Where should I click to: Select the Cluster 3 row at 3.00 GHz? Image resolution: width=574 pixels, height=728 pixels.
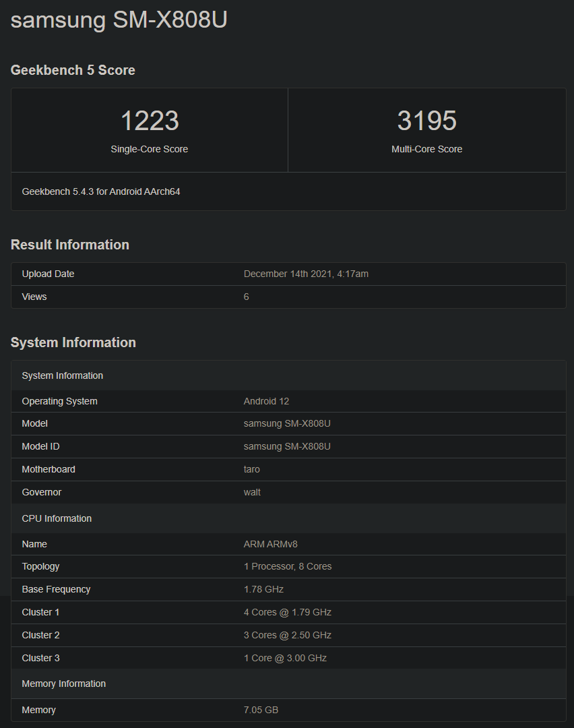tap(288, 658)
